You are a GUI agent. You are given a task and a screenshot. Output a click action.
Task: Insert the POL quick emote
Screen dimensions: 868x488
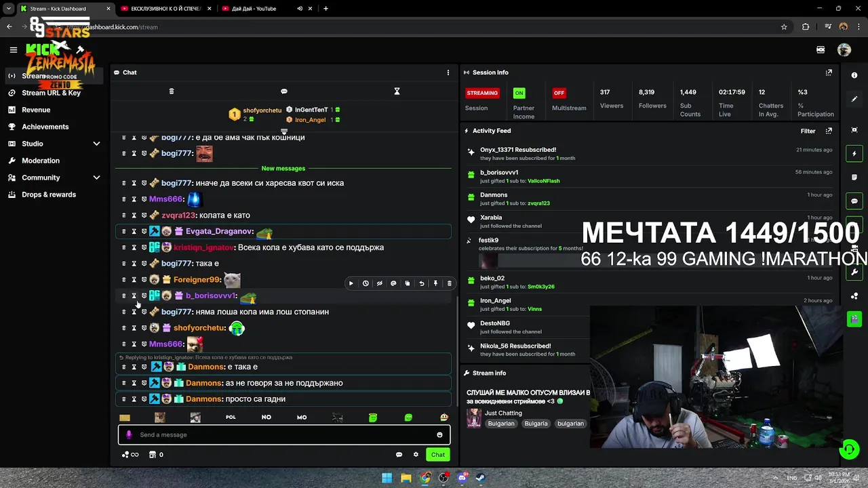[x=231, y=418]
